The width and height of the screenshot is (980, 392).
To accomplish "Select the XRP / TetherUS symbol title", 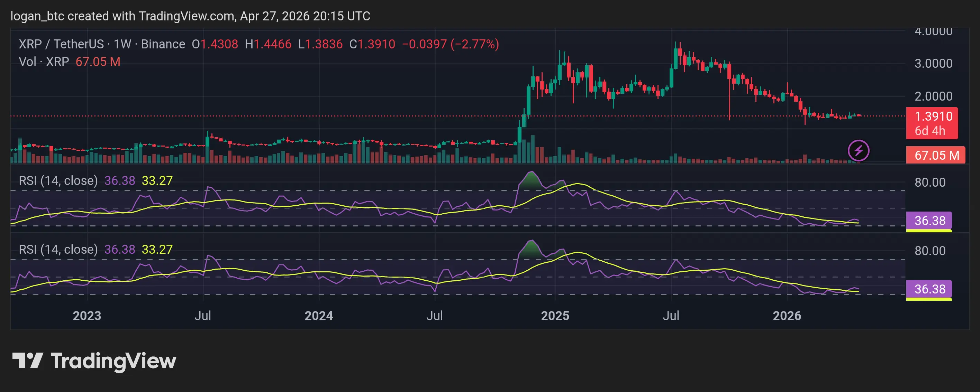I will [x=61, y=44].
